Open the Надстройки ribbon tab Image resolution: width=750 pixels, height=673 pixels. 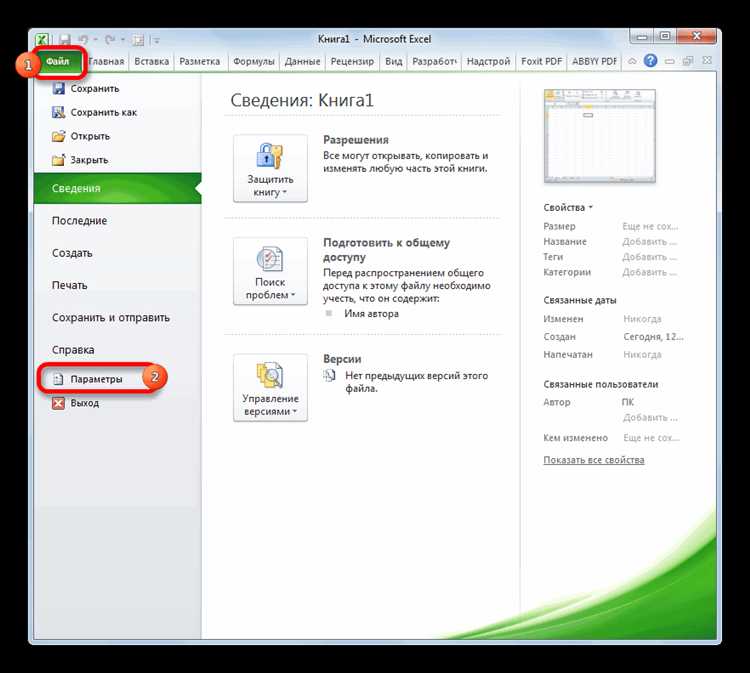pyautogui.click(x=488, y=61)
